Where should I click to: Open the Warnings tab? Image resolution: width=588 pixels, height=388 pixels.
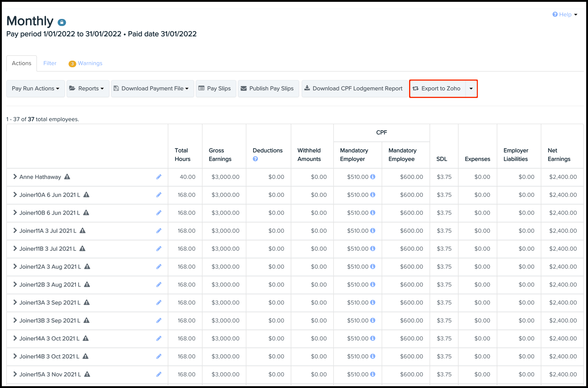pyautogui.click(x=85, y=63)
